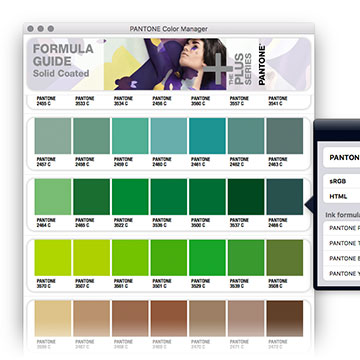Open the Formula Guide Solid Coated banner

tap(169, 64)
